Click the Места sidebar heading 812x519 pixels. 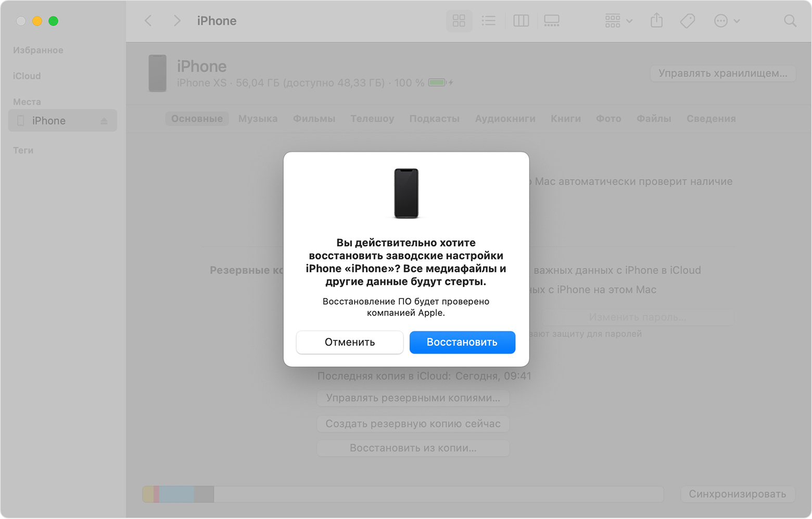27,102
